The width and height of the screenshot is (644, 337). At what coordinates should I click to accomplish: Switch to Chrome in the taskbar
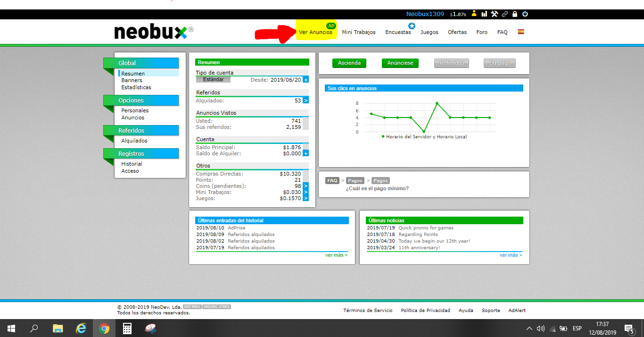click(x=104, y=329)
